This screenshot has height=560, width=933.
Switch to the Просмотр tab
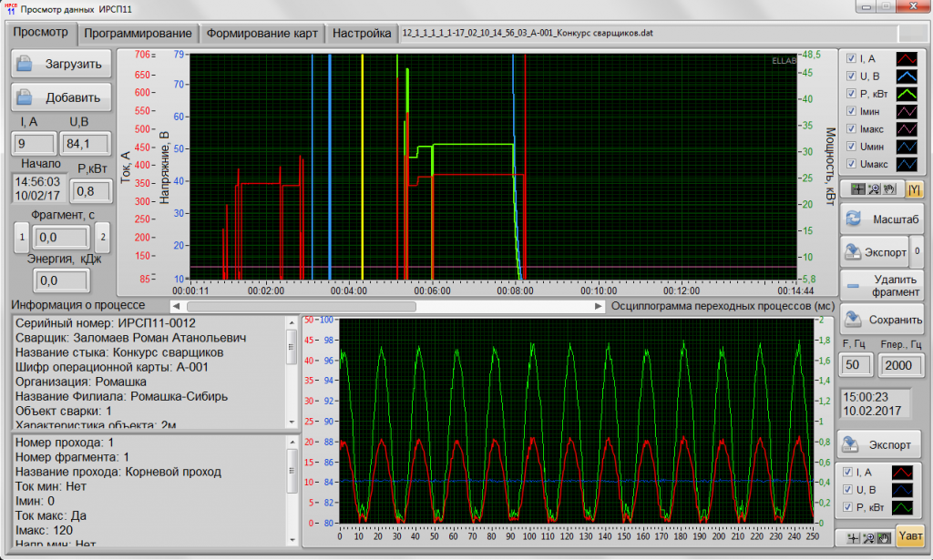click(x=40, y=32)
